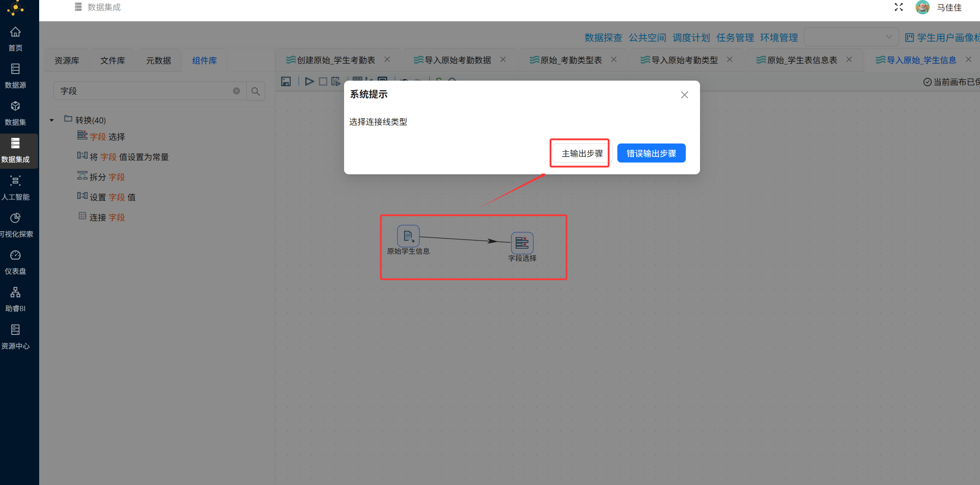Open the 原始_考勤类型表 tab
This screenshot has width=980, height=485.
(x=571, y=60)
